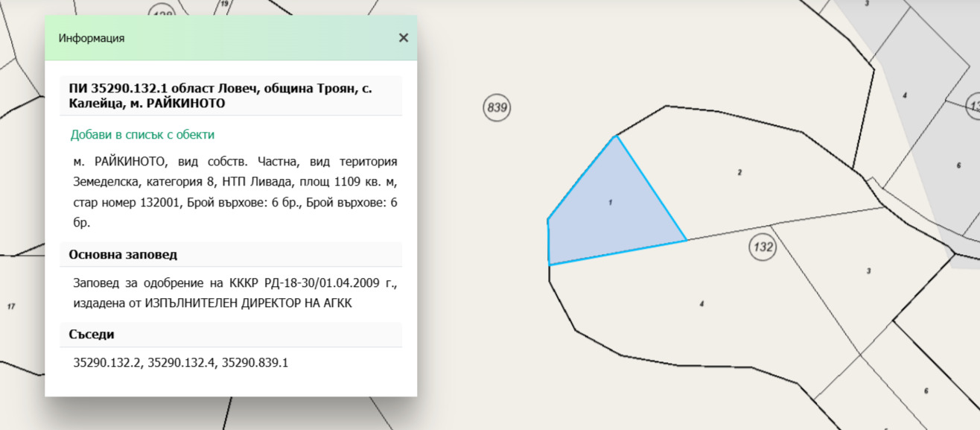Image resolution: width=980 pixels, height=430 pixels.
Task: Close the Информация popup panel
Action: click(x=403, y=38)
